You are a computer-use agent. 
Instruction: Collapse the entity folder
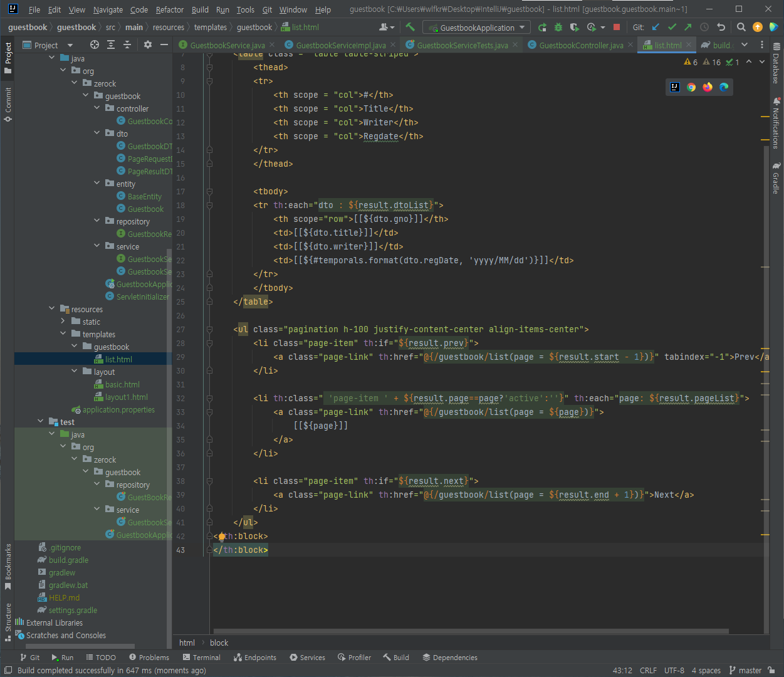click(x=97, y=183)
